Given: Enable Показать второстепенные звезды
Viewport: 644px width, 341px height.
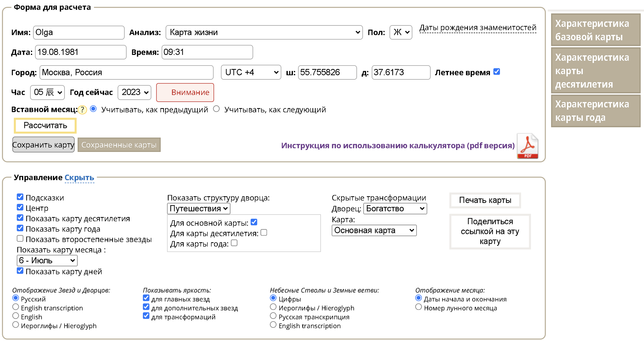Looking at the screenshot, I should pyautogui.click(x=20, y=238).
